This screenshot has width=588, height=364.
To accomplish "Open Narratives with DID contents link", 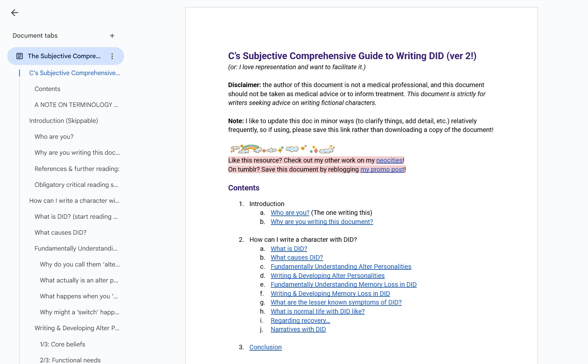I will click(298, 329).
